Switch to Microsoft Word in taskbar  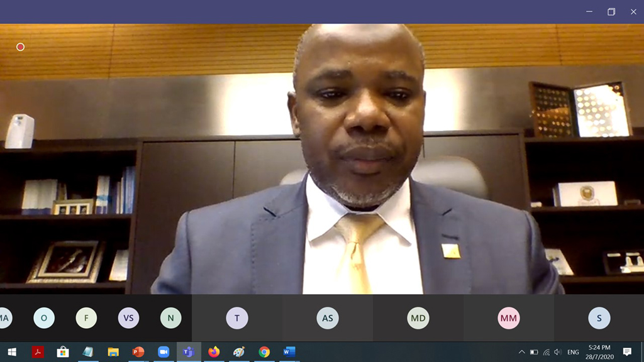289,352
